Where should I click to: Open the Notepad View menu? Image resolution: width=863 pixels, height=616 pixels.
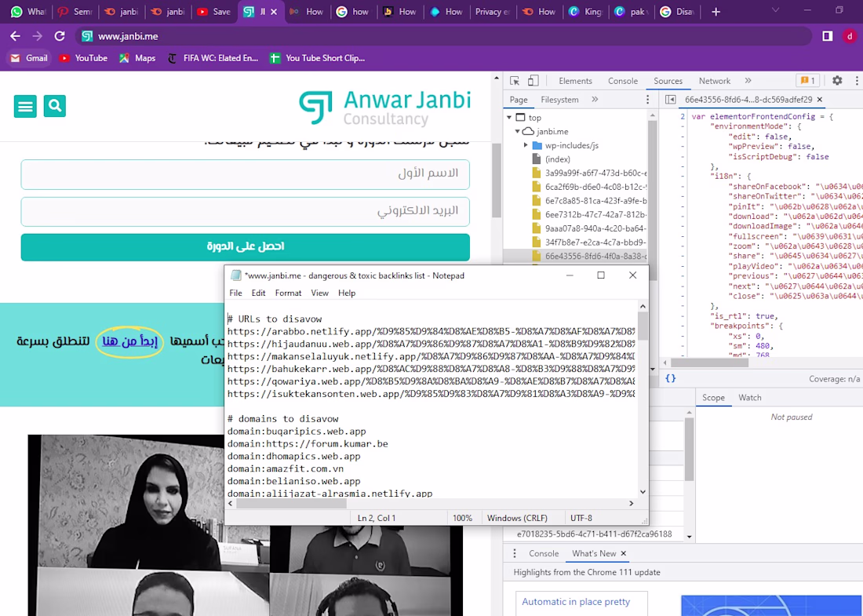(319, 293)
